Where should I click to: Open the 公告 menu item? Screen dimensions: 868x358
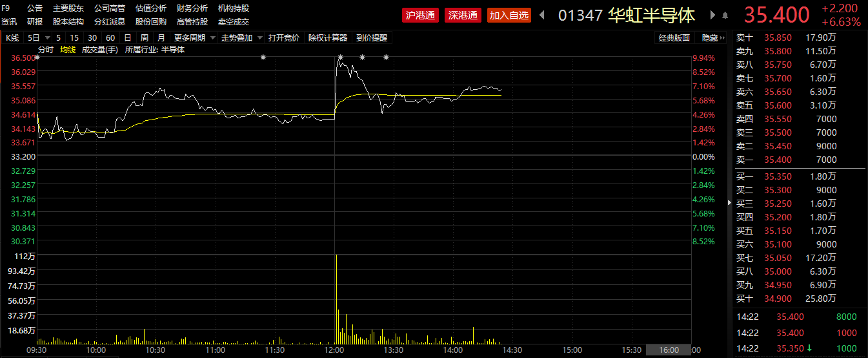tap(35, 8)
